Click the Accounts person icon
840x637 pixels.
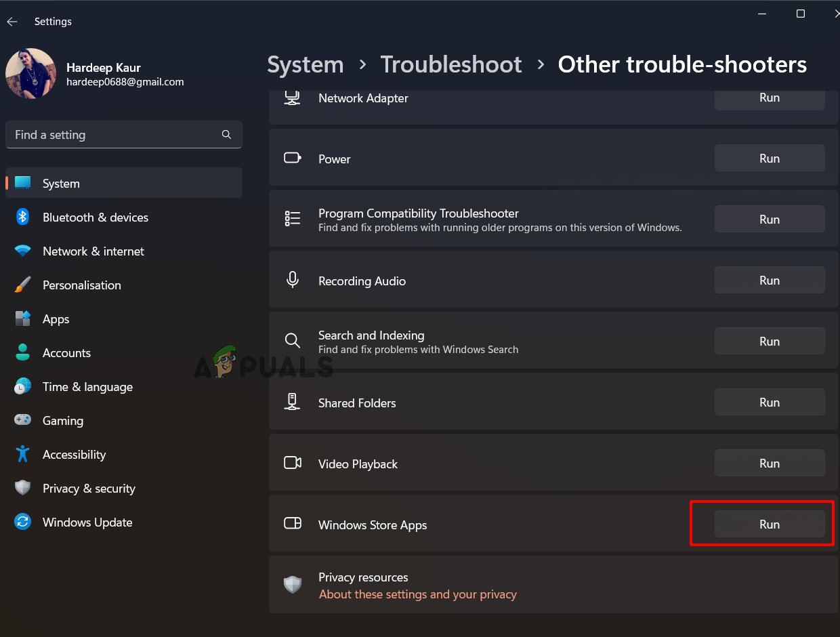(22, 352)
